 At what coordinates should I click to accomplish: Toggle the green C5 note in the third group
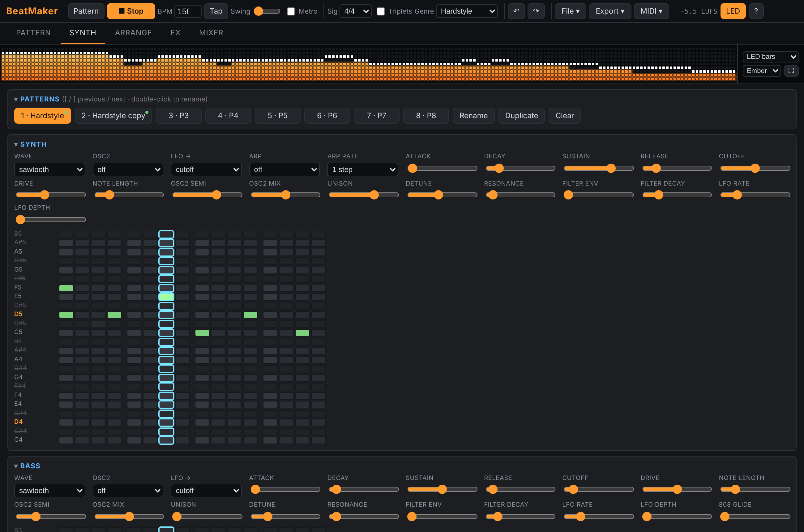[202, 333]
